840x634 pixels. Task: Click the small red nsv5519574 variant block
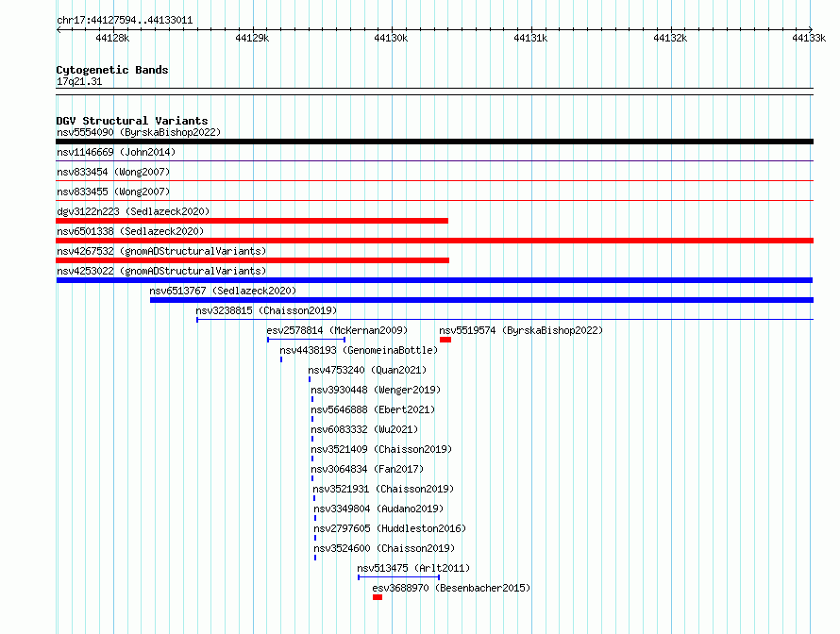click(445, 340)
